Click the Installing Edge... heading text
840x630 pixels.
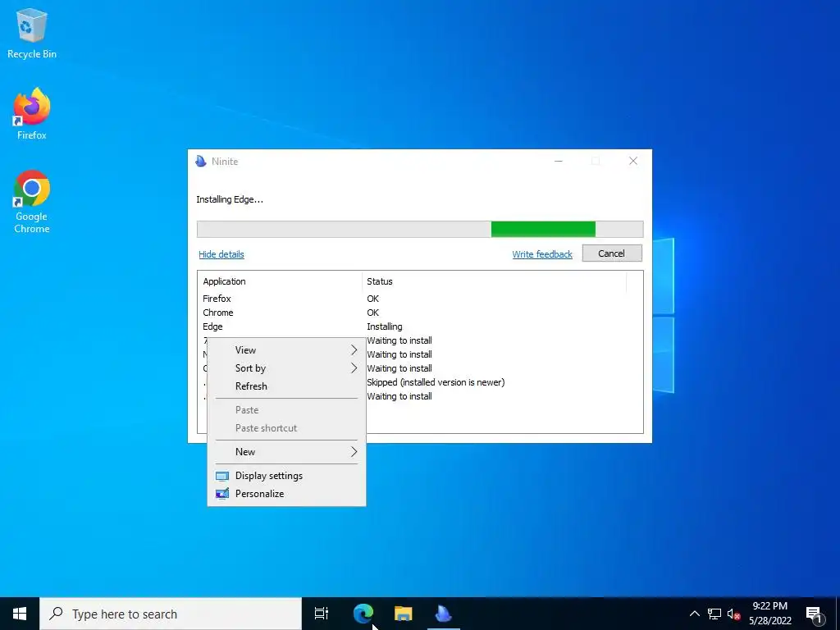click(x=230, y=199)
